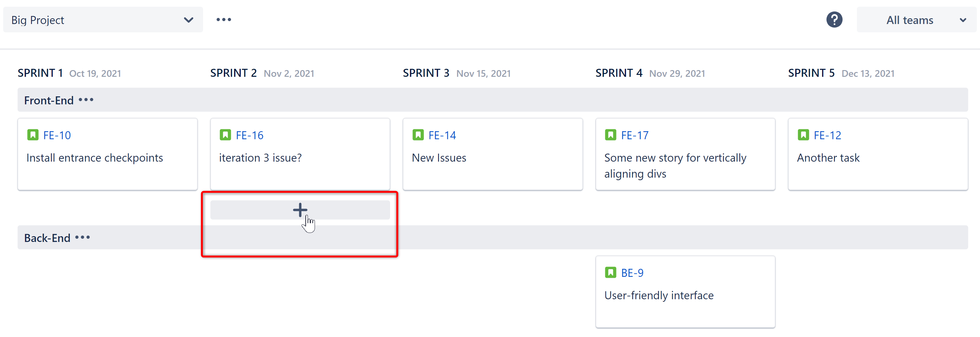Click the Sprint 3 column header
Screen dimensions: 980x337
click(426, 73)
